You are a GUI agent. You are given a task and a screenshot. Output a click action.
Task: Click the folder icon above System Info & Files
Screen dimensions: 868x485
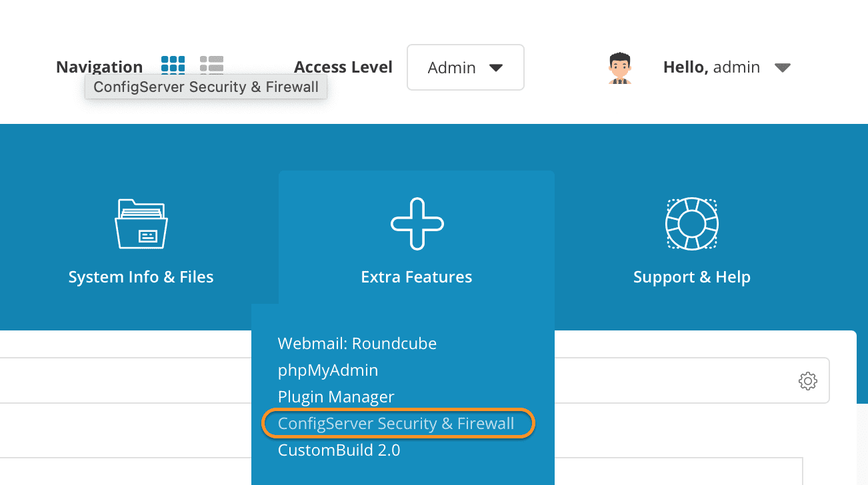[x=141, y=224]
